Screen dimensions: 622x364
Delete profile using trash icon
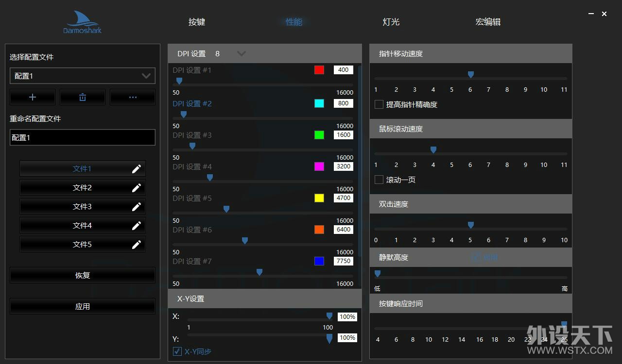point(83,97)
